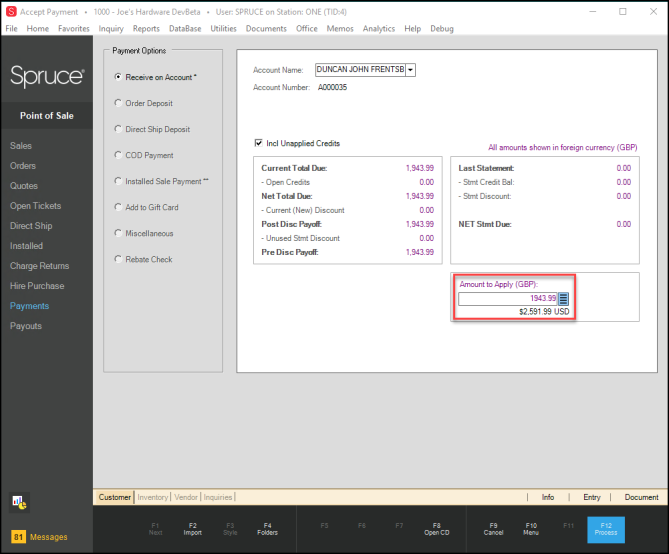This screenshot has width=669, height=554.
Task: Open the Document tab at bottom right
Action: [x=641, y=497]
